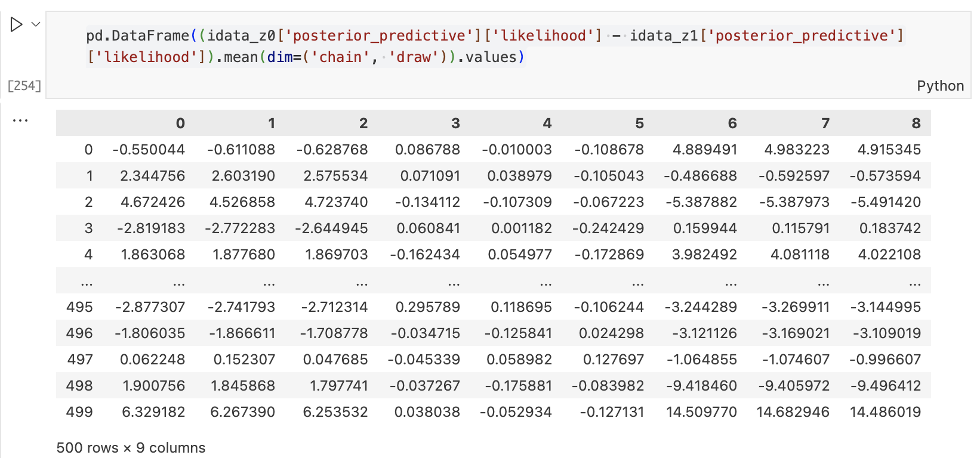This screenshot has height=458, width=980.
Task: Click the '500 rows × 9 columns' summary text
Action: tap(131, 448)
